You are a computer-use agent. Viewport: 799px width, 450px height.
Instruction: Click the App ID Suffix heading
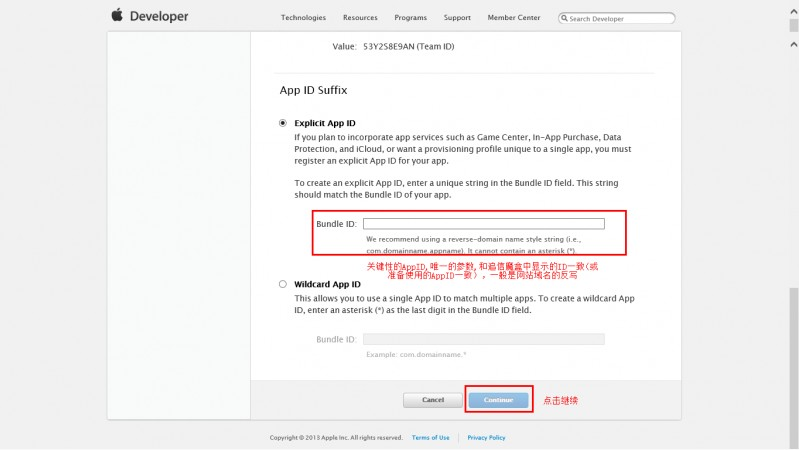[x=313, y=90]
